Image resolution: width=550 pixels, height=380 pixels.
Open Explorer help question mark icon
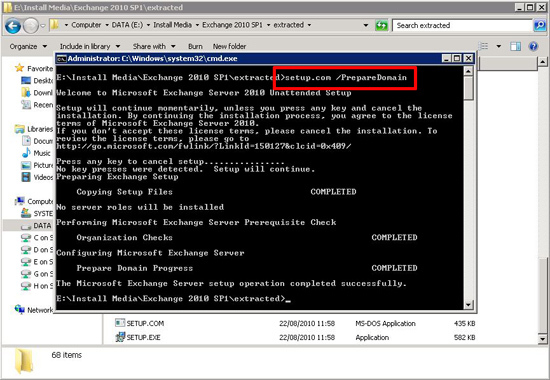(533, 46)
